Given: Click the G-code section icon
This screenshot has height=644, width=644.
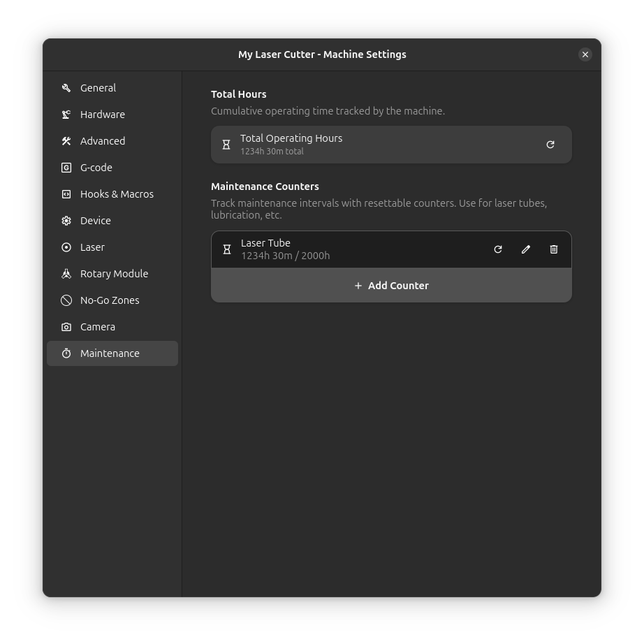Looking at the screenshot, I should pyautogui.click(x=66, y=168).
